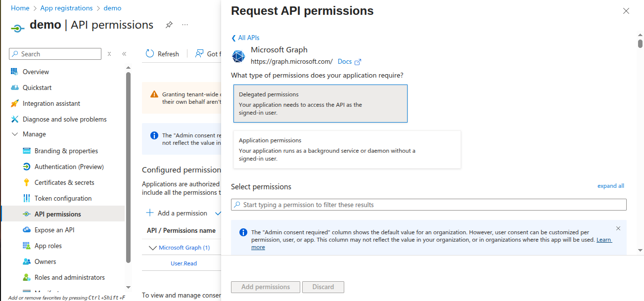644x301 pixels.
Task: Clear the sidebar search box
Action: click(109, 54)
